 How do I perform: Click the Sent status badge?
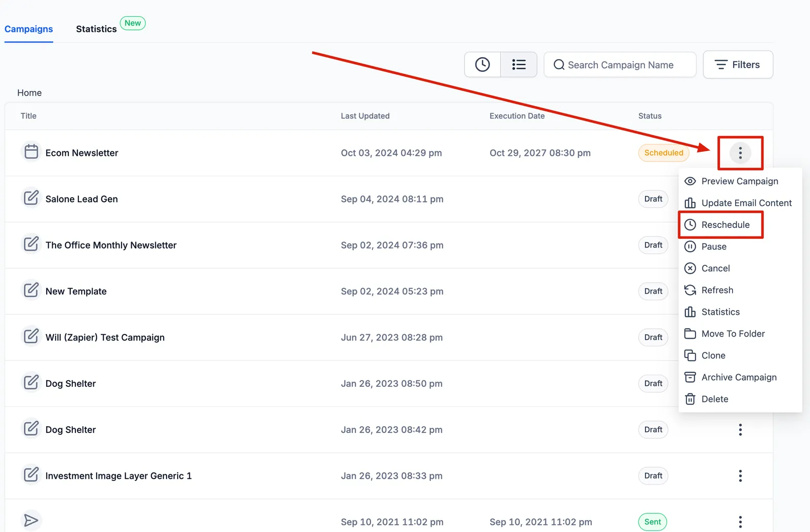(x=653, y=522)
